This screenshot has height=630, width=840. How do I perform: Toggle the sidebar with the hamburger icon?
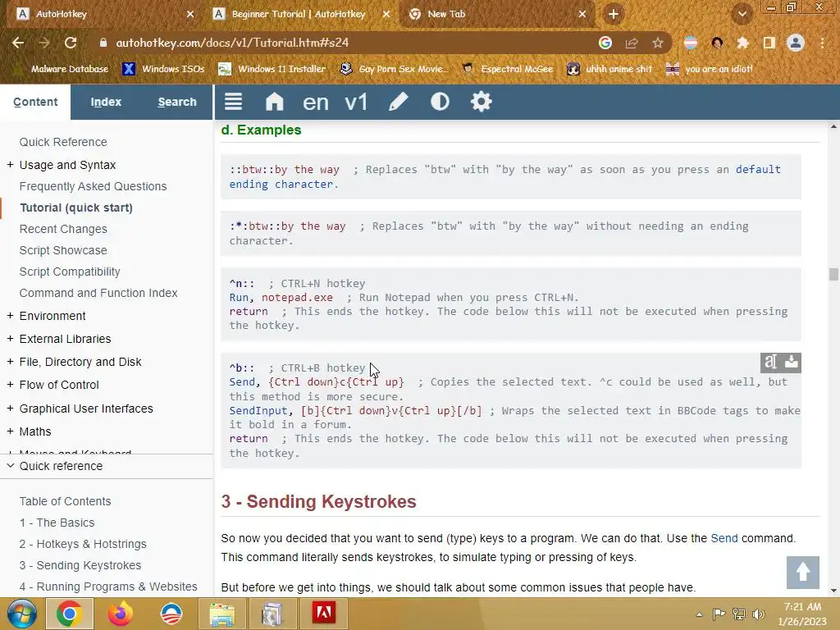pyautogui.click(x=233, y=101)
